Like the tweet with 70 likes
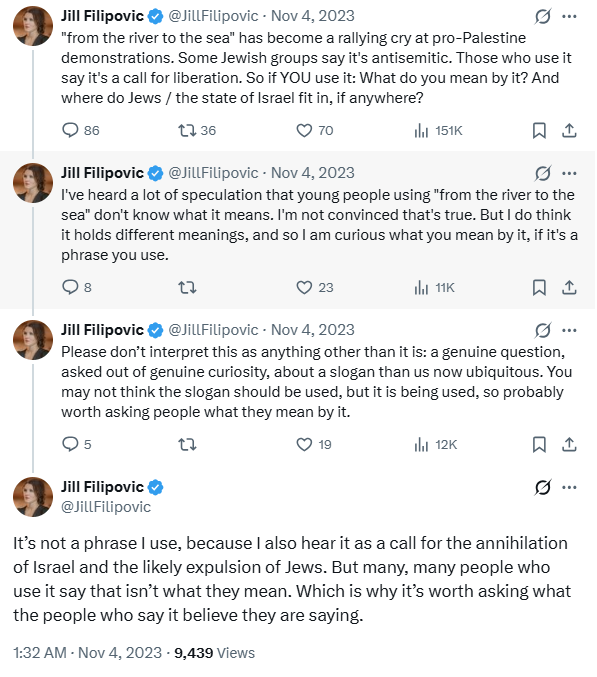The height and width of the screenshot is (677, 597). coord(315,130)
